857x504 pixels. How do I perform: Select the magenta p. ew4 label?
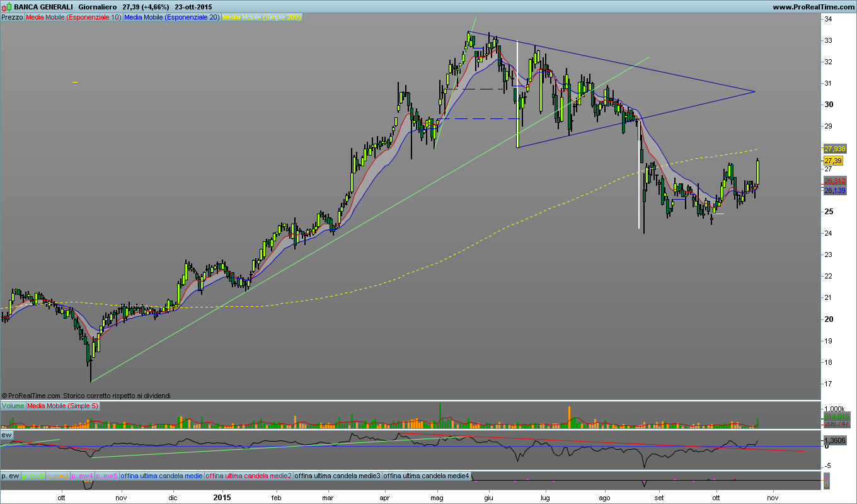[82, 476]
